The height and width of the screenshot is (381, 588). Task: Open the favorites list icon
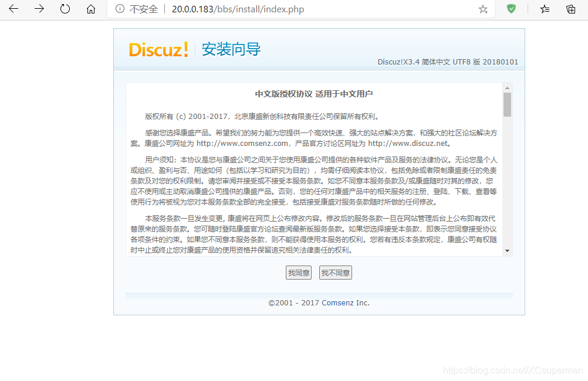pyautogui.click(x=545, y=9)
